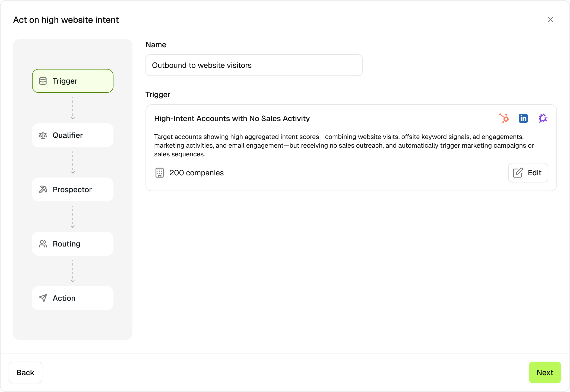Click the green Next button
The image size is (570, 392).
(544, 372)
